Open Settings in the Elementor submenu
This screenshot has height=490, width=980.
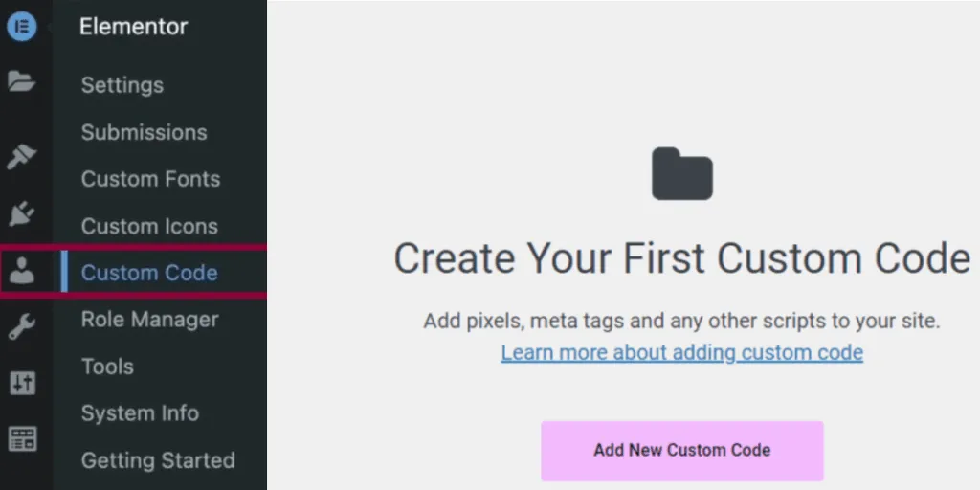point(122,85)
